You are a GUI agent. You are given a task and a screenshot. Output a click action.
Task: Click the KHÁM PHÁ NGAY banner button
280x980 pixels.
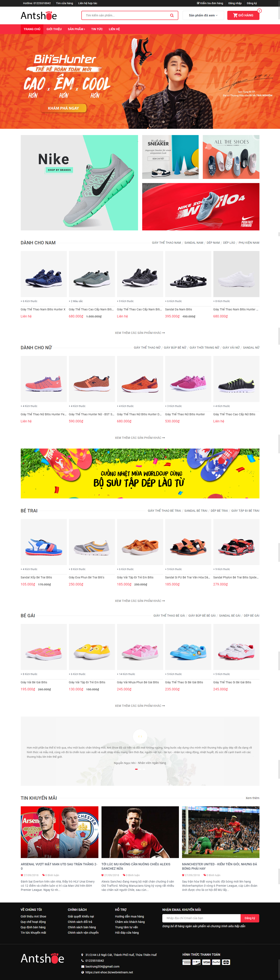coord(64,108)
